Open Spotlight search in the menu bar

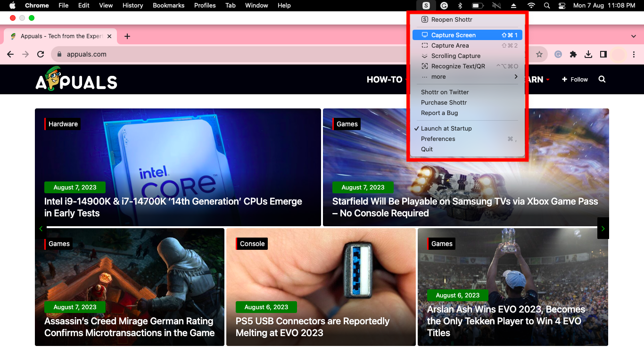[547, 6]
